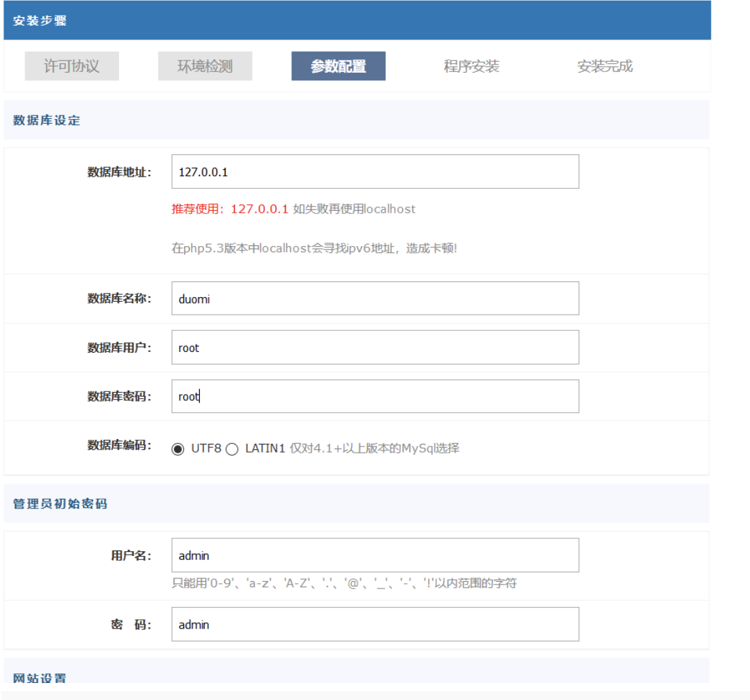Click the 数据库密码 input field
This screenshot has width=750, height=700.
click(376, 397)
